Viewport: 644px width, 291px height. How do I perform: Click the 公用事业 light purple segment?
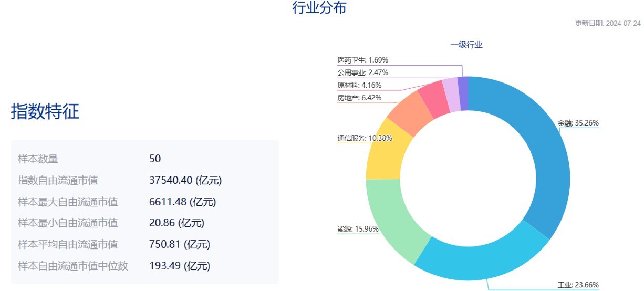452,93
